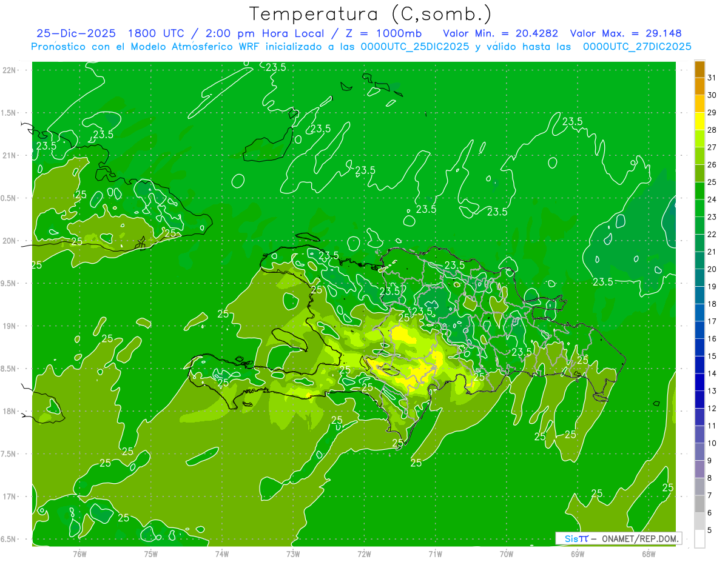Click the colorbar label '18'
728x562 pixels.
[x=712, y=304]
